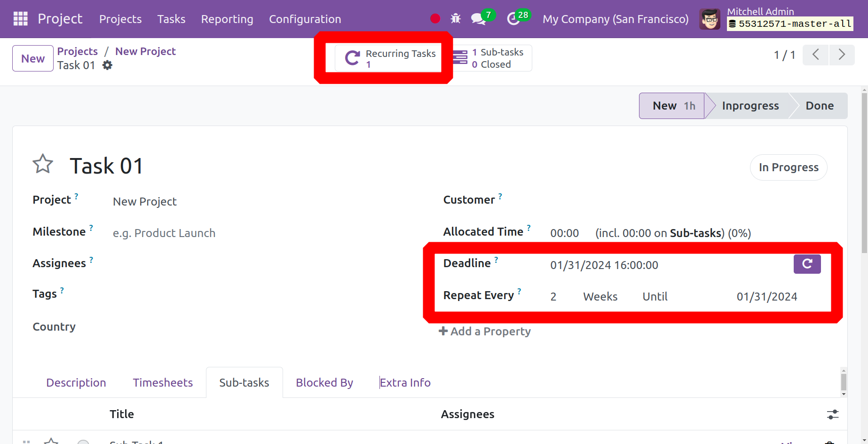
Task: Toggle the purple recurrent button beside Deadline
Action: pos(807,264)
